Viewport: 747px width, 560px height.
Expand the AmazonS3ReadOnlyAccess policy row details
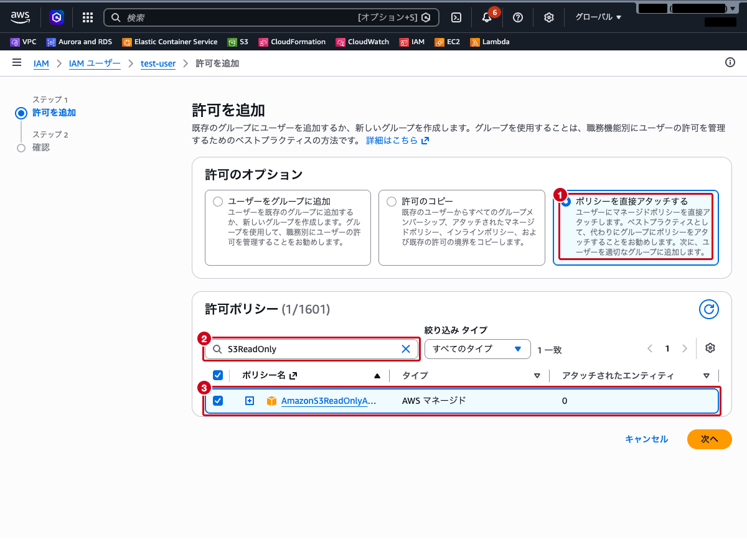[x=250, y=401]
